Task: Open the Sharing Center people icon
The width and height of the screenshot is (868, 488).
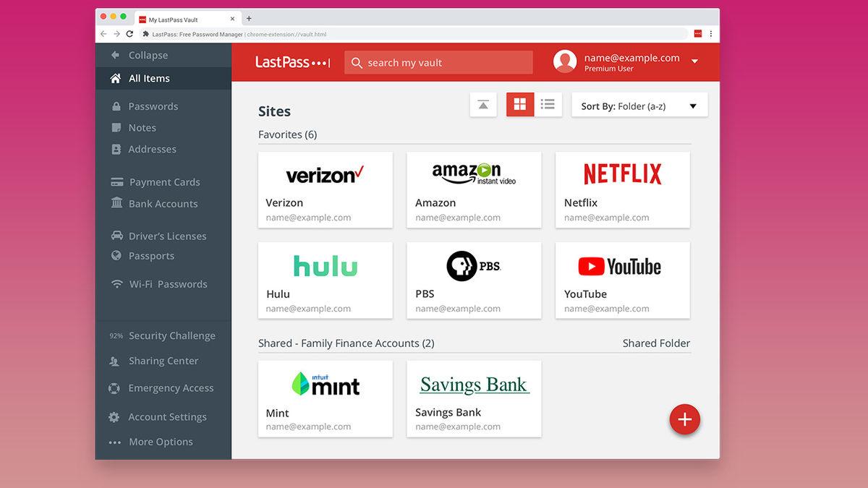Action: [x=114, y=361]
